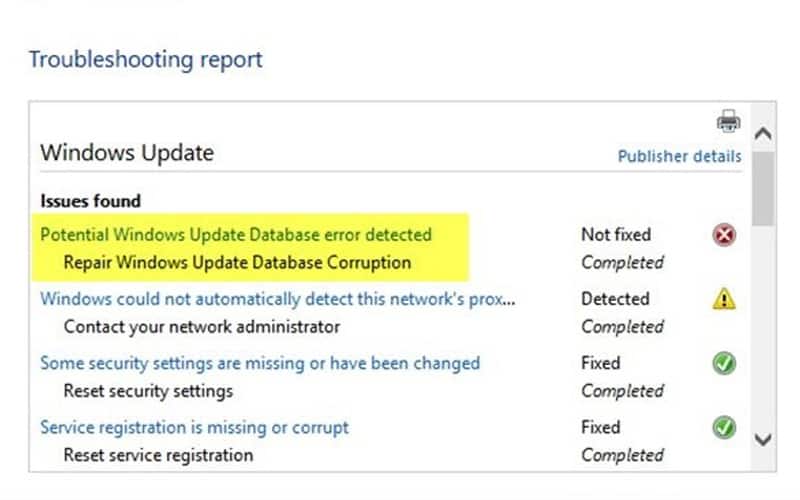Click the printer icon to print report
The height and width of the screenshot is (500, 800).
[x=727, y=122]
